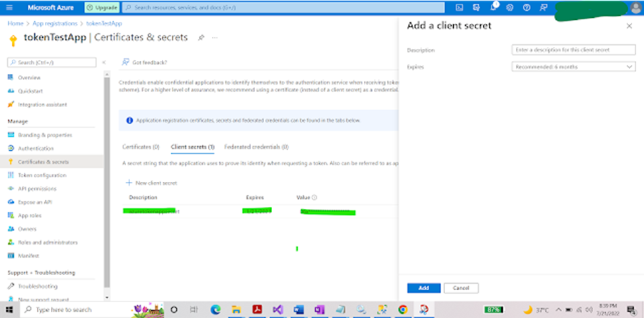Click the Add button
Viewport: 644px width, 318px height.
pyautogui.click(x=424, y=288)
